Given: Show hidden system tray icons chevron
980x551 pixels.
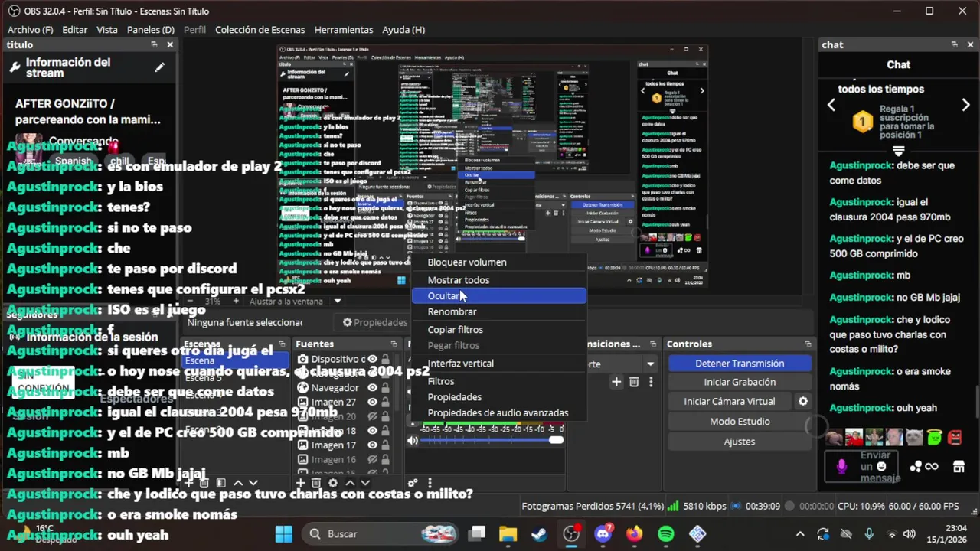Looking at the screenshot, I should [x=800, y=533].
